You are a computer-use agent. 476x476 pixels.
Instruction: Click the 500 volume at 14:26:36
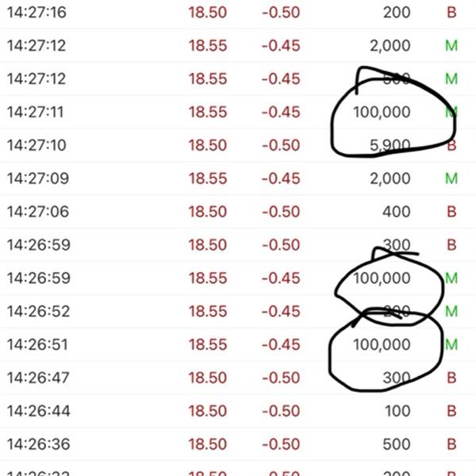(x=397, y=444)
